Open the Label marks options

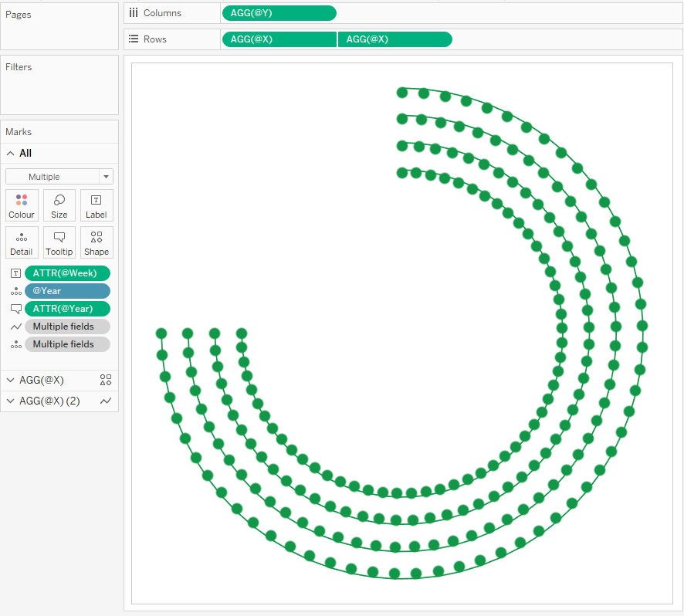[x=97, y=205]
